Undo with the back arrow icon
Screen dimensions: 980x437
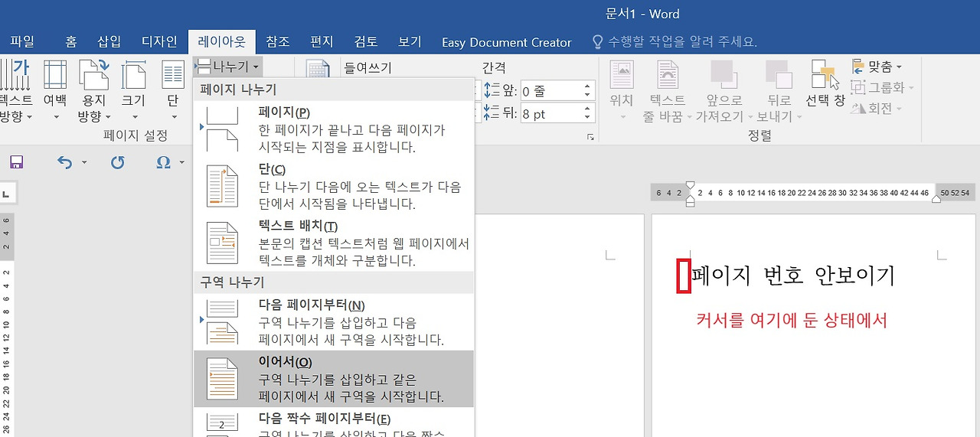(x=66, y=161)
